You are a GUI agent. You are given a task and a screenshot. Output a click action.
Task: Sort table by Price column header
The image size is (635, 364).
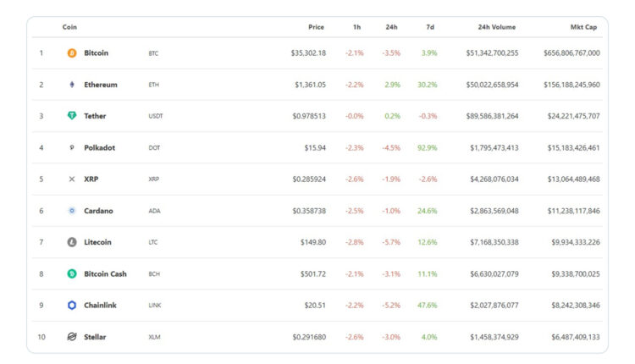[316, 27]
